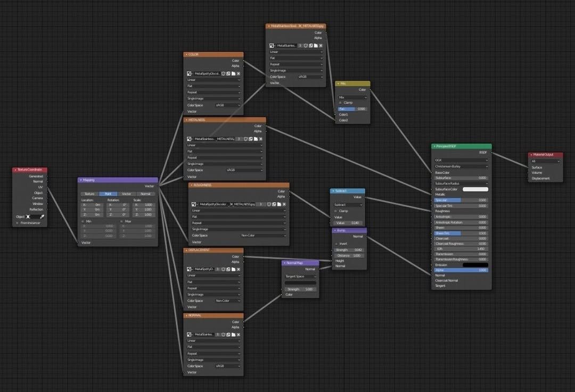Screen dimensions: 575x392
Task: Collapse the Material Output node
Action: coord(531,155)
